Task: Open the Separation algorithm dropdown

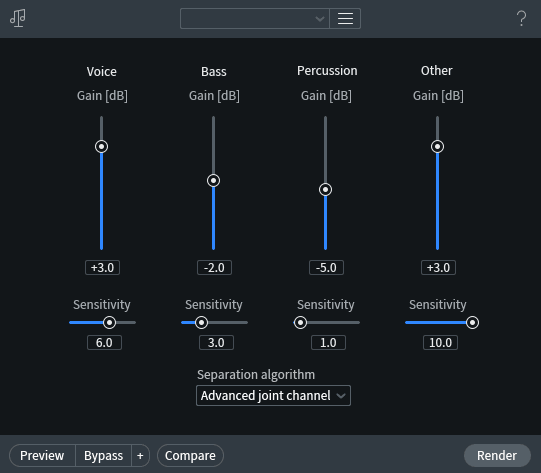Action: (x=273, y=396)
